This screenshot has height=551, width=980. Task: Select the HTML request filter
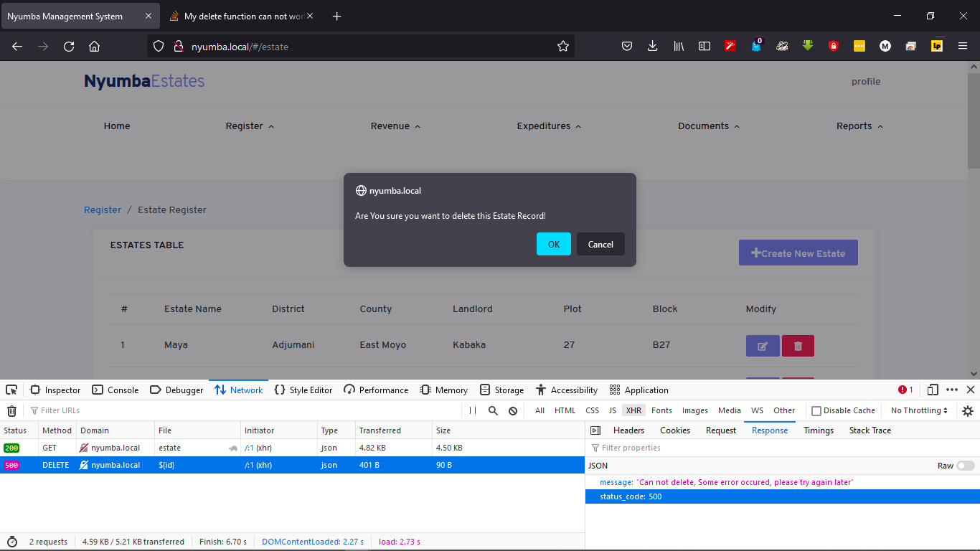coord(565,410)
